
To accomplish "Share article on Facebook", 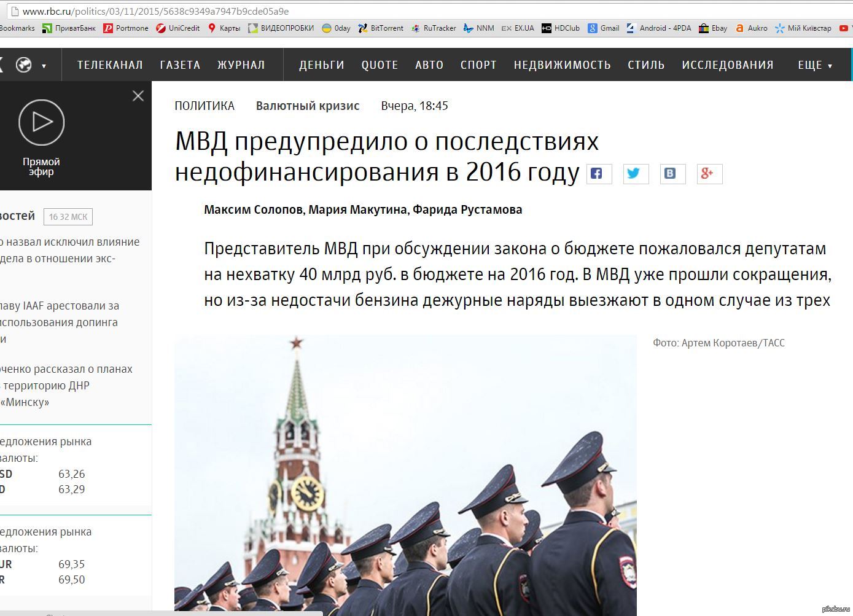I will click(x=599, y=174).
